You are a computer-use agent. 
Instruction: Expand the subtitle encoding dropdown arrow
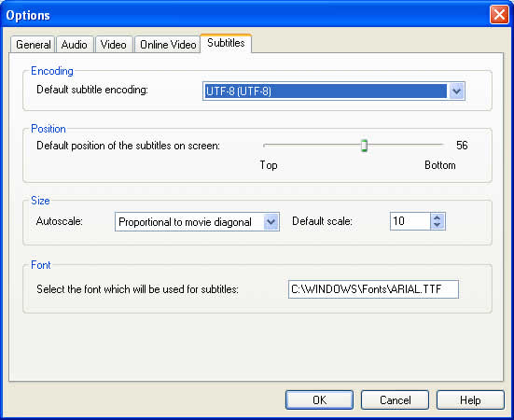[456, 91]
